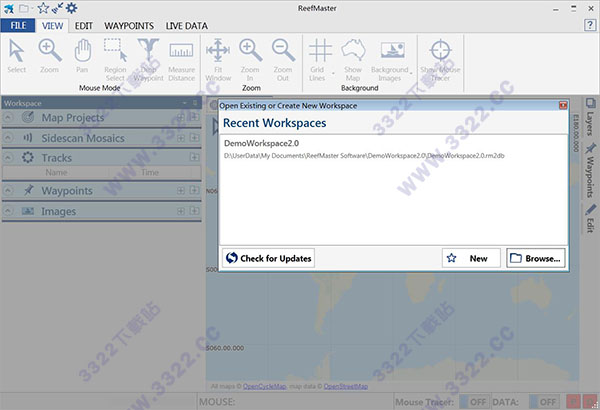Click the Zoom Out ribbon button
Image resolution: width=600 pixels, height=410 pixels.
point(283,60)
